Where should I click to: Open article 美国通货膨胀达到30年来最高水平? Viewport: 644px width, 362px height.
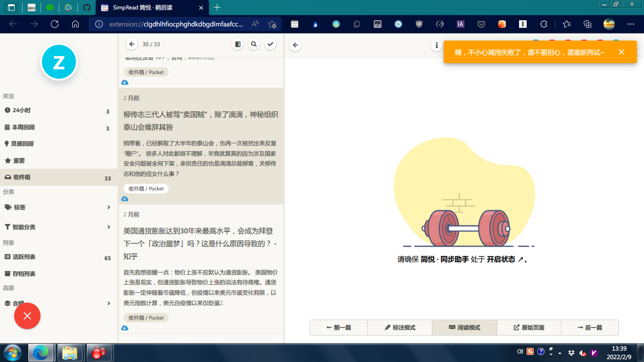tap(201, 244)
